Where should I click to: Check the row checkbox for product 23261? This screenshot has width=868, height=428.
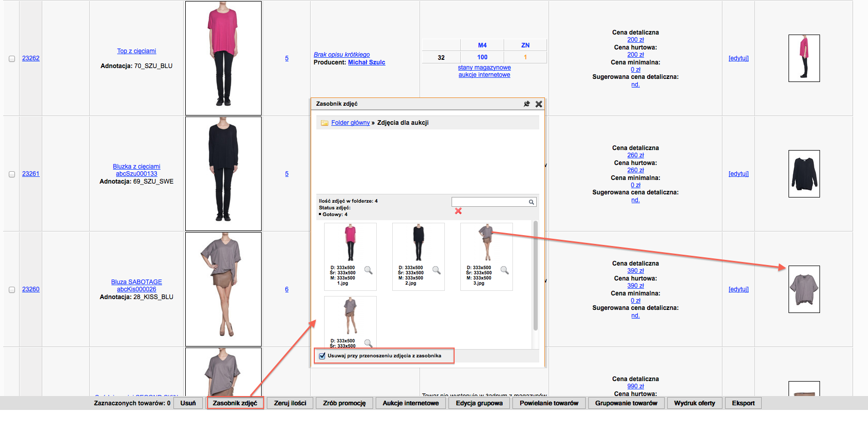tap(12, 174)
